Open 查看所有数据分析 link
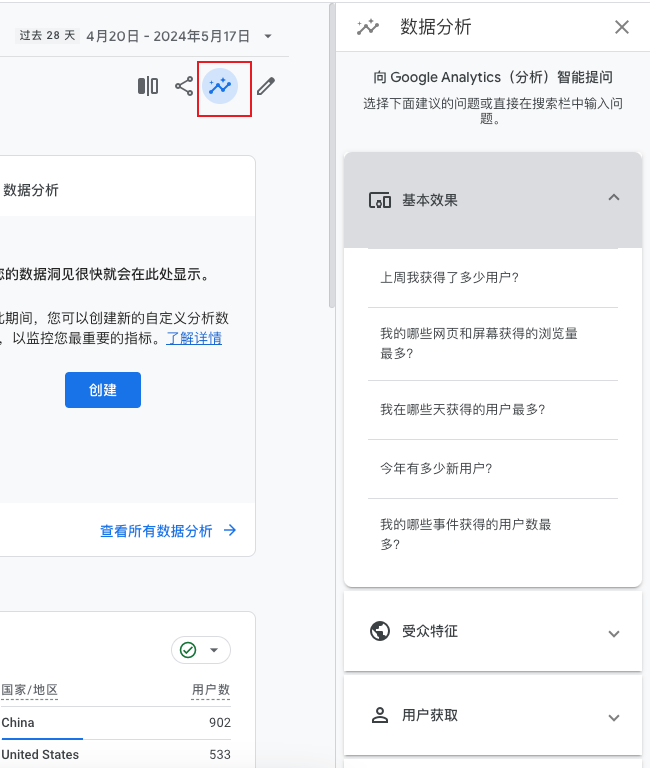This screenshot has width=650, height=768. pyautogui.click(x=156, y=531)
